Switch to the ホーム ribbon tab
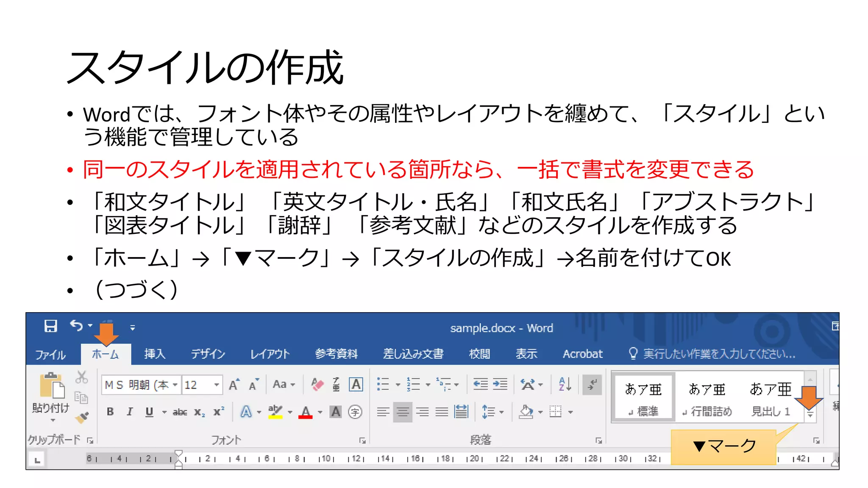Image resolution: width=868 pixels, height=488 pixels. 106,354
